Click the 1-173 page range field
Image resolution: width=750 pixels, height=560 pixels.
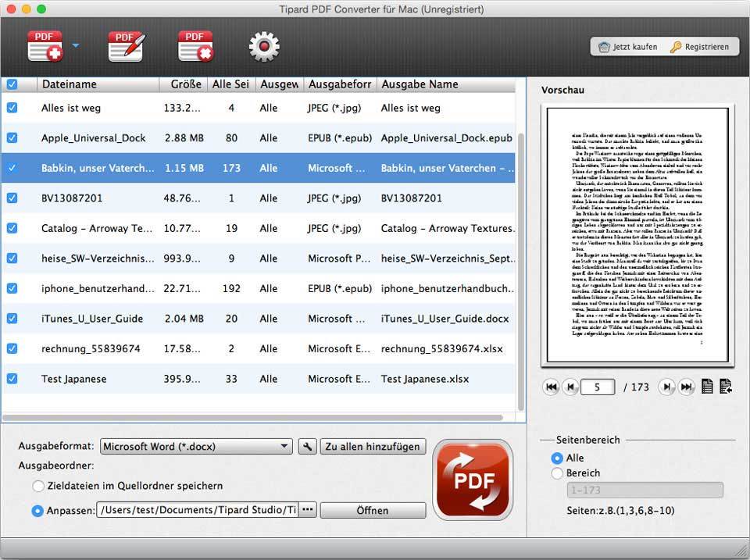645,490
